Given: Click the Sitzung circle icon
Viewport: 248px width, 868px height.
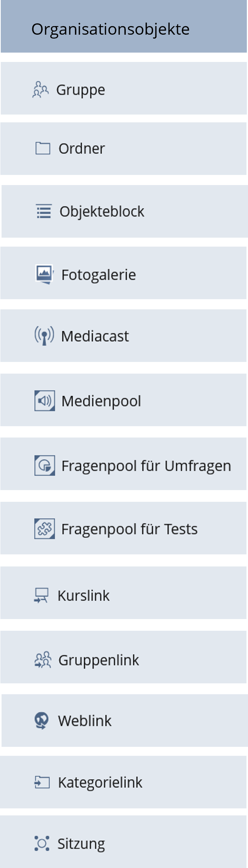Looking at the screenshot, I should coord(42,843).
